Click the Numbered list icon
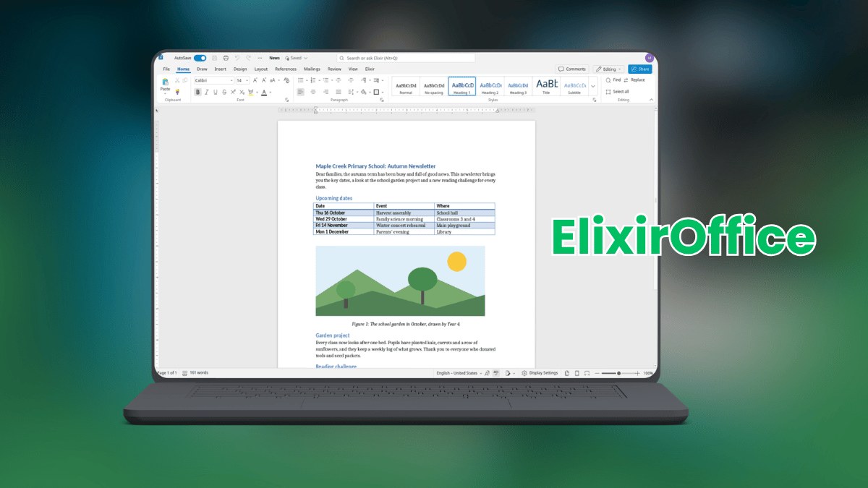This screenshot has height=488, width=868. tap(312, 80)
